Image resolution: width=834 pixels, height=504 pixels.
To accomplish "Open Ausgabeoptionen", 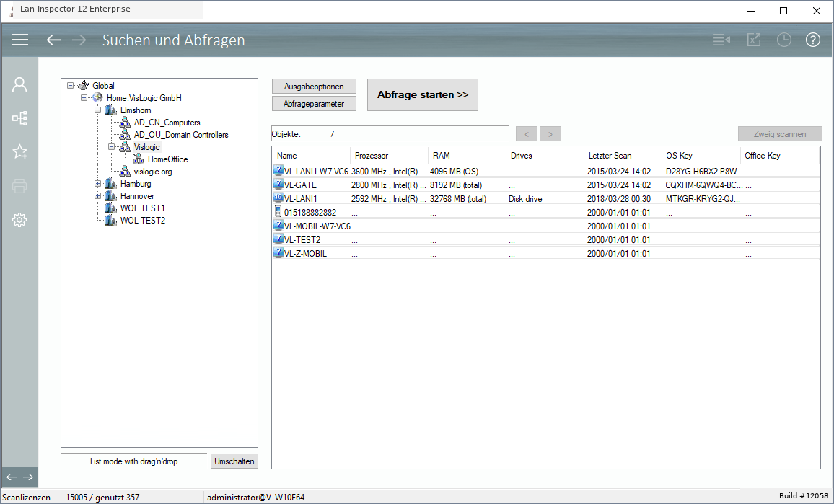I will pos(314,86).
